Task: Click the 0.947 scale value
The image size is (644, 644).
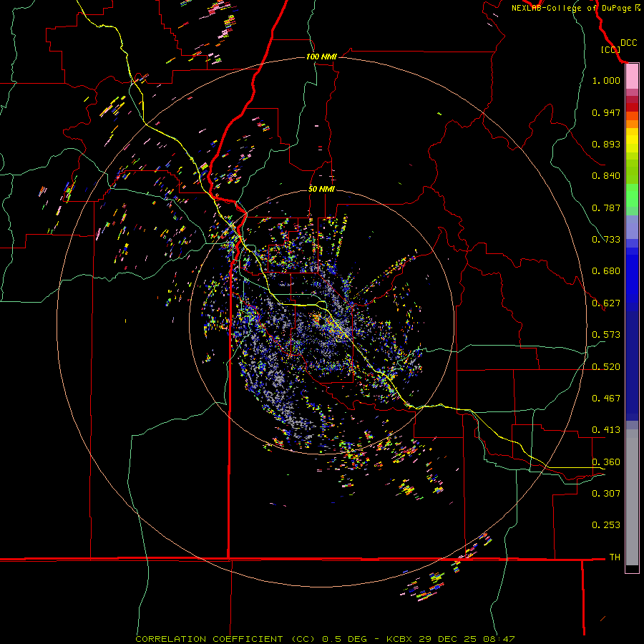Action: [606, 112]
